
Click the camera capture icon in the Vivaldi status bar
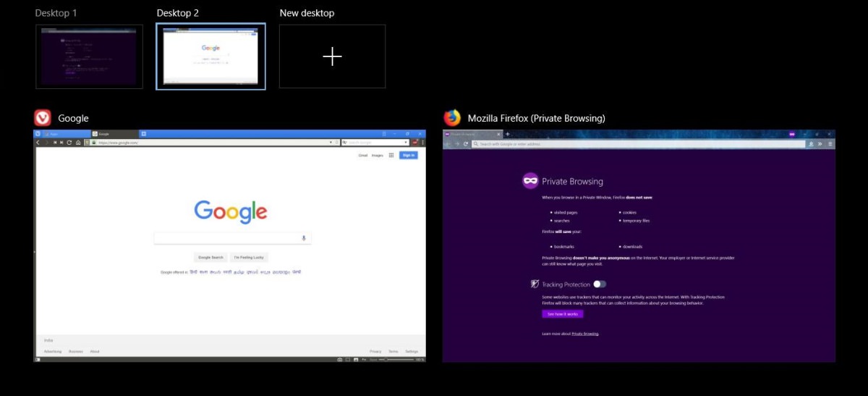click(339, 359)
